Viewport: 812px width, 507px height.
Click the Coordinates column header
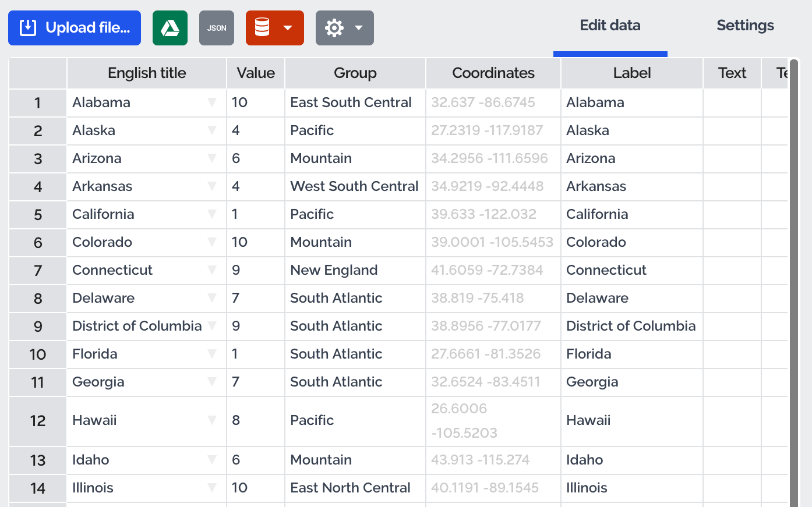pos(493,73)
